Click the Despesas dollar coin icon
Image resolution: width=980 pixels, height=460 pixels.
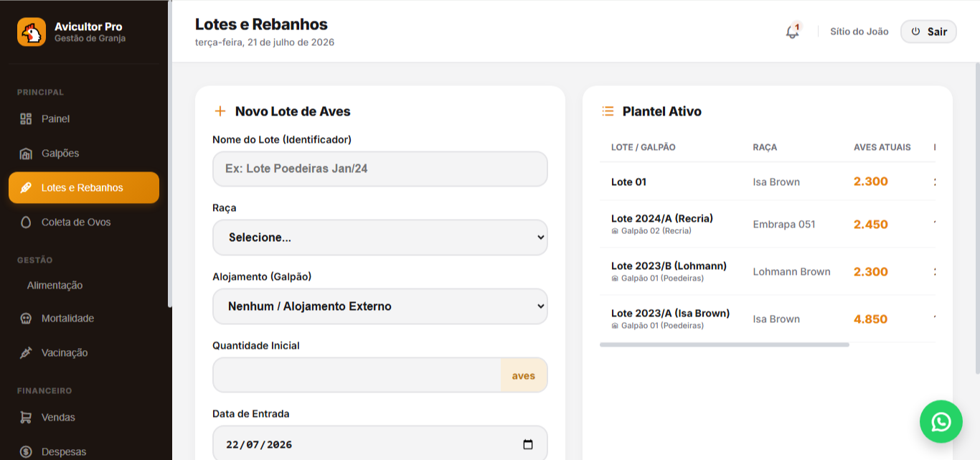click(x=26, y=452)
